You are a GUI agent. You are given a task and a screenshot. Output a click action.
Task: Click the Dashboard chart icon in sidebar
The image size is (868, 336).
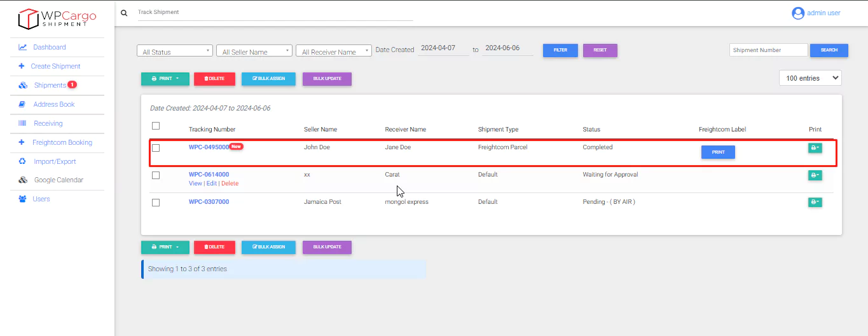pos(22,47)
